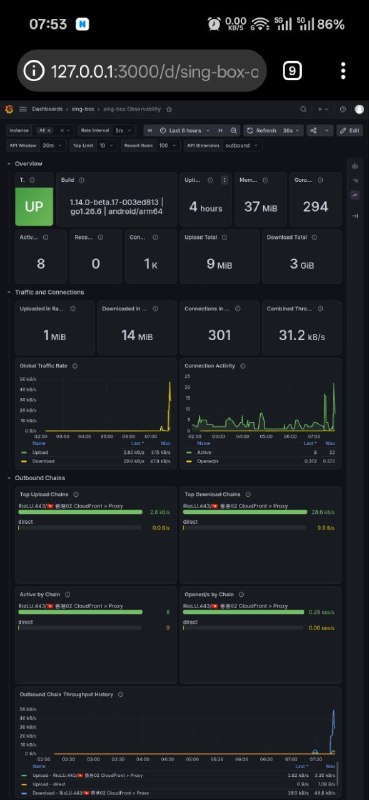Open the Grafana home logo
Screen dimensions: 369x800
(x=9, y=109)
